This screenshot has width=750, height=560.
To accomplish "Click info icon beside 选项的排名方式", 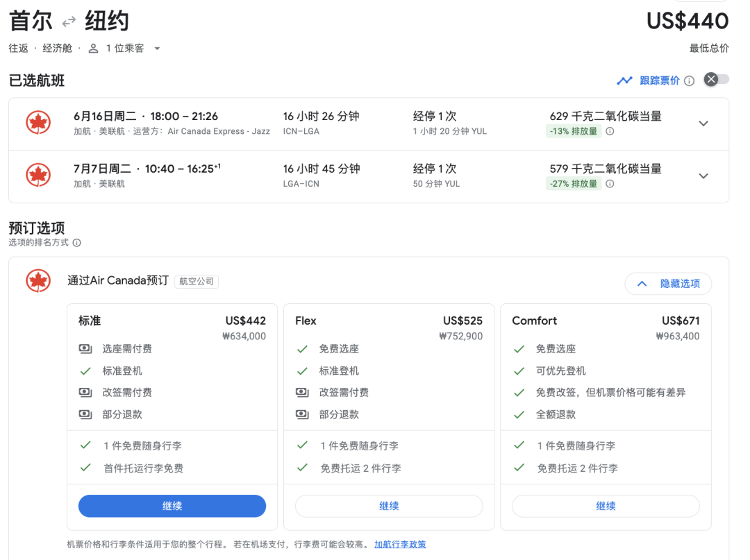I will point(76,243).
